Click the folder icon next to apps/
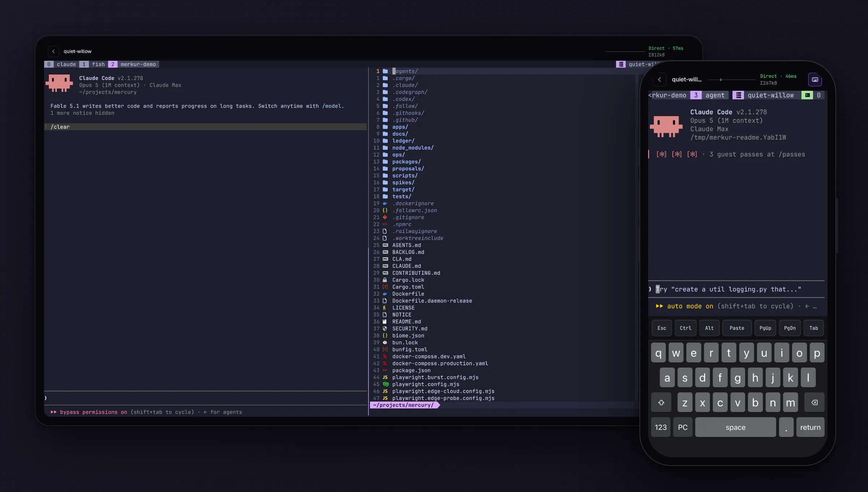This screenshot has height=492, width=868. tap(385, 127)
